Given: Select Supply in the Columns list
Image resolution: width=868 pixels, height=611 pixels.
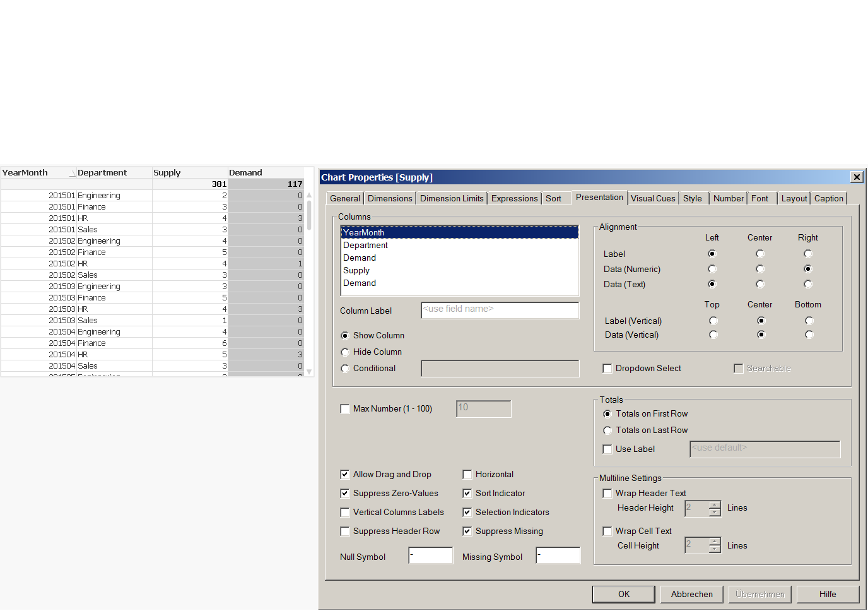Looking at the screenshot, I should (356, 270).
